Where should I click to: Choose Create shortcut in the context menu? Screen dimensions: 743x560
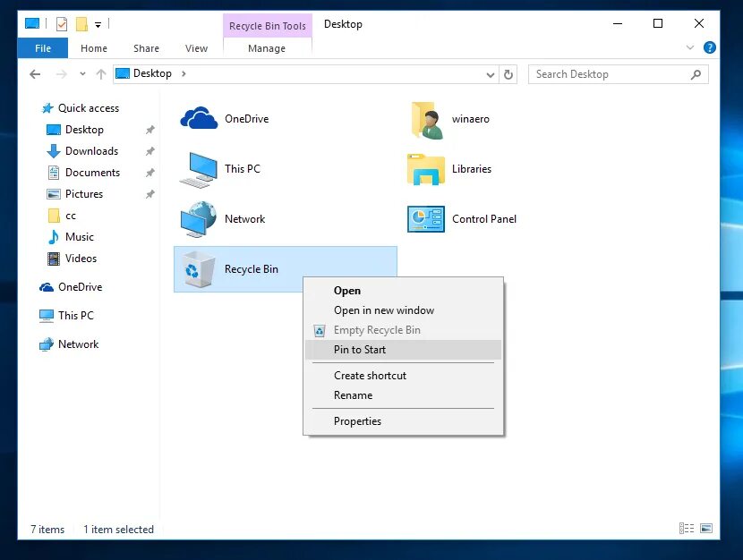point(403,376)
